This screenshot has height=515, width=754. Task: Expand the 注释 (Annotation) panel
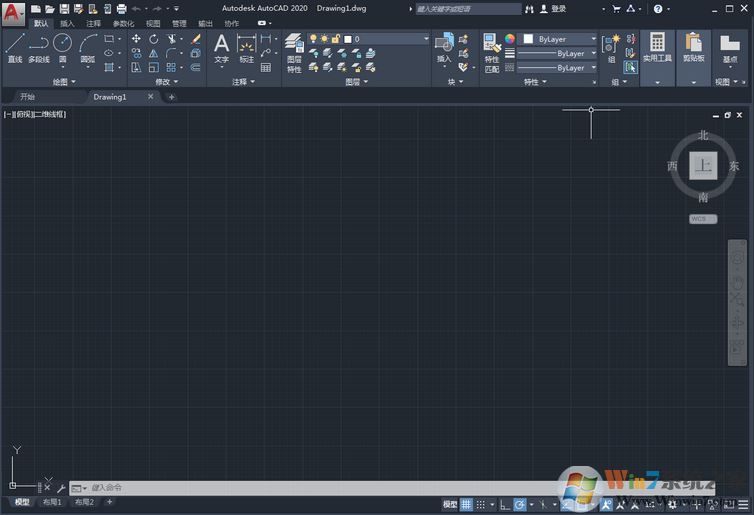point(243,82)
